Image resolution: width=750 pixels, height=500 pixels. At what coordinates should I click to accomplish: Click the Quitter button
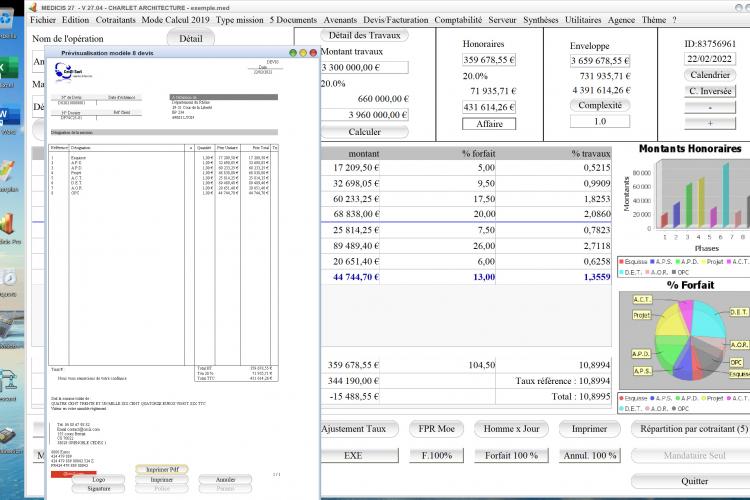[x=694, y=481]
